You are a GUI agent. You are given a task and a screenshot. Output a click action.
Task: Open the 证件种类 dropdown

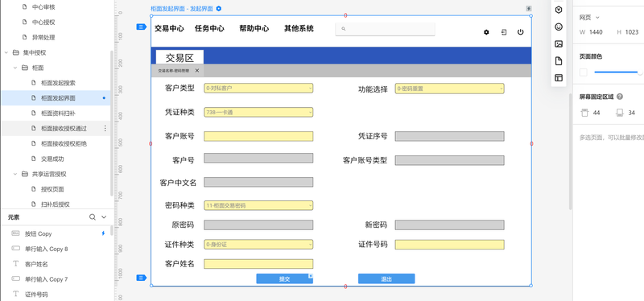258,245
